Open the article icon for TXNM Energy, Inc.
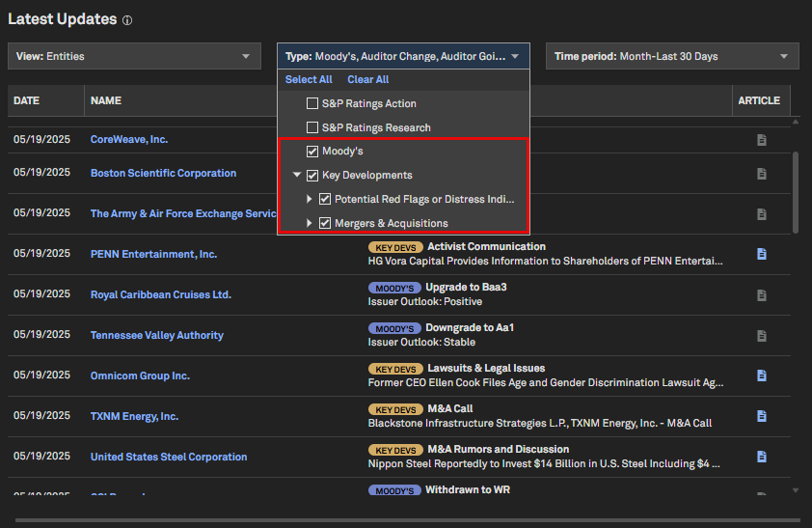The height and width of the screenshot is (528, 812). [x=761, y=416]
